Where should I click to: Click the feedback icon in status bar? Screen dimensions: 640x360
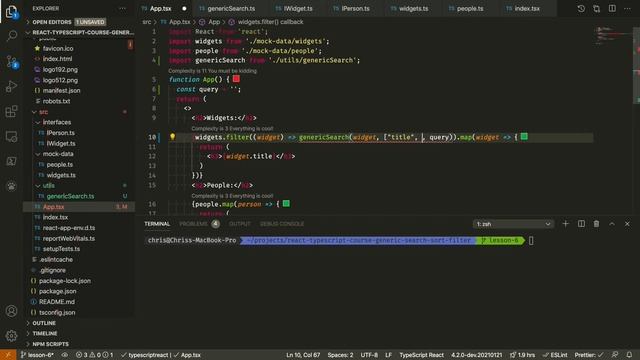(615, 355)
